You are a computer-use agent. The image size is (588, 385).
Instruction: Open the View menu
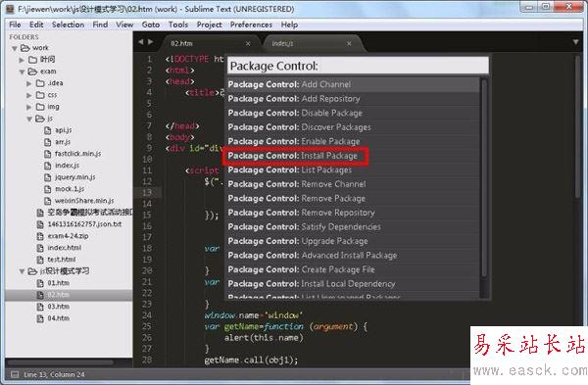(124, 24)
